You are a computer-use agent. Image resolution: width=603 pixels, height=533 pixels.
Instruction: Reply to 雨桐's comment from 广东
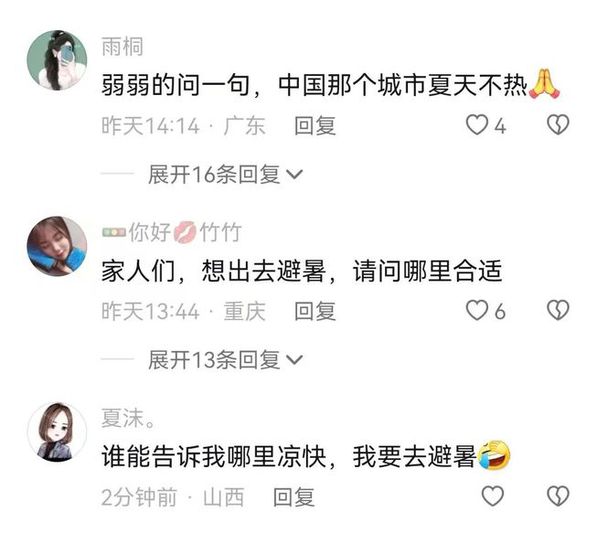coord(315,125)
